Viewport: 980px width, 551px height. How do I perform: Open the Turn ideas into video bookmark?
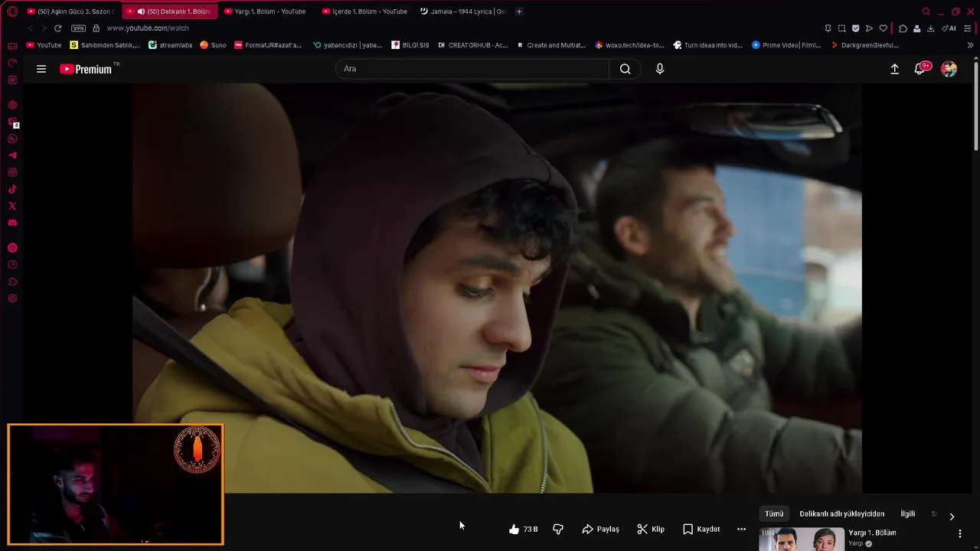coord(707,45)
